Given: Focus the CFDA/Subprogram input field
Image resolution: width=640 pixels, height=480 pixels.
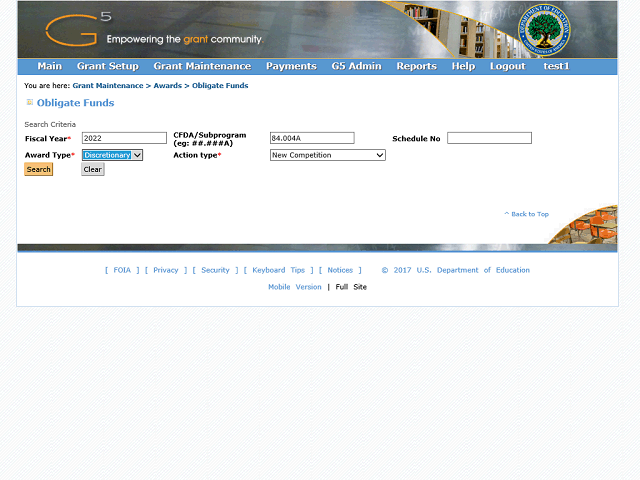Looking at the screenshot, I should tap(312, 138).
